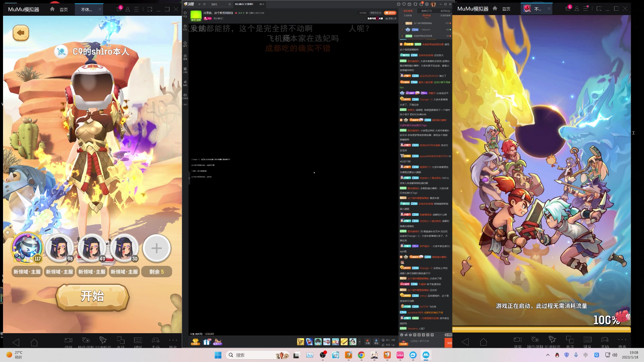Click the orange 游戏吧 button
This screenshot has height=362, width=644.
390,13
